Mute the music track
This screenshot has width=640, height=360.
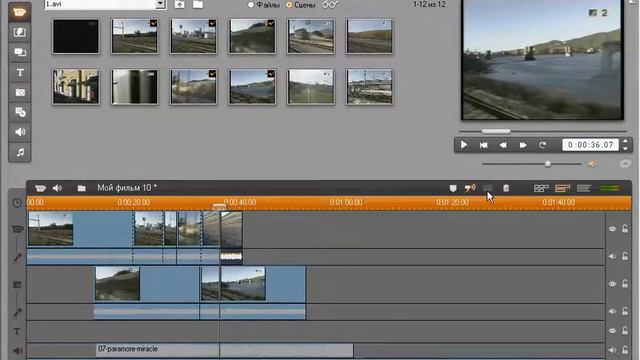point(612,350)
